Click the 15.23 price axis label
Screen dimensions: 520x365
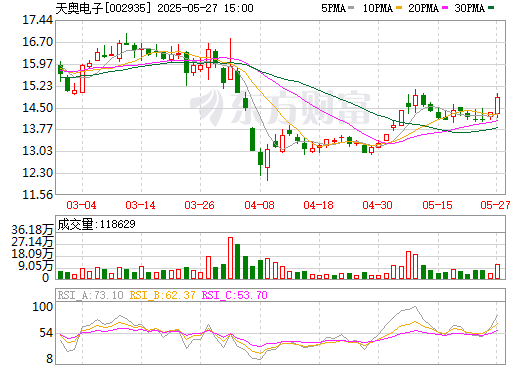(37, 86)
